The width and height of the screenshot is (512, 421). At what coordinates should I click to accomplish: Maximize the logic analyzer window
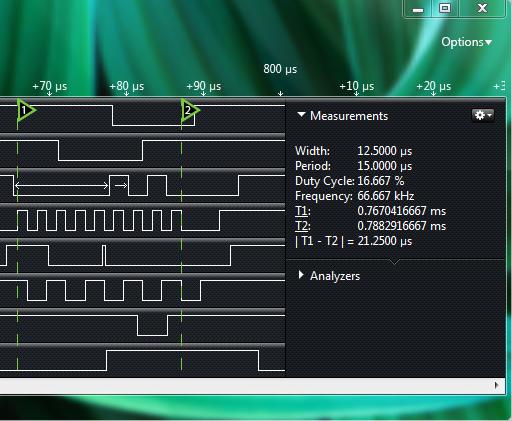[x=445, y=8]
